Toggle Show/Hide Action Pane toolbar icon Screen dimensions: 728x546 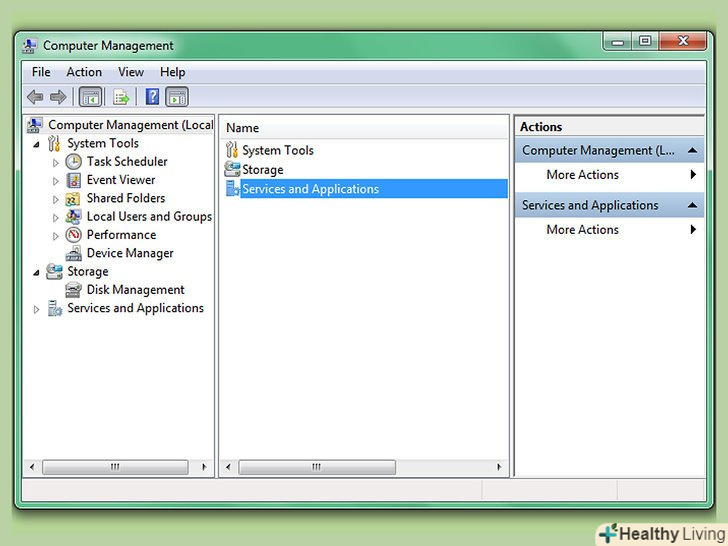(177, 97)
